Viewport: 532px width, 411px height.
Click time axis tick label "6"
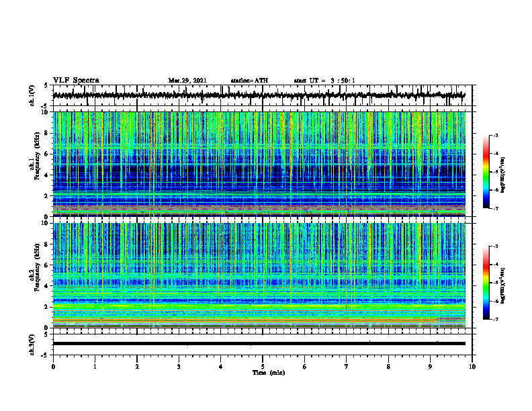(305, 367)
